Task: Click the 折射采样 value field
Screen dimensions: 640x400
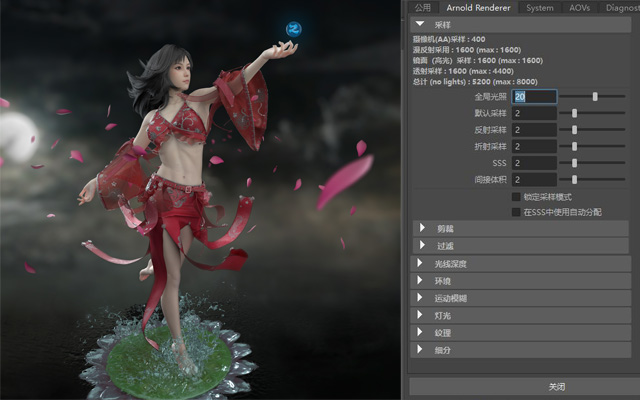Action: pyautogui.click(x=534, y=146)
